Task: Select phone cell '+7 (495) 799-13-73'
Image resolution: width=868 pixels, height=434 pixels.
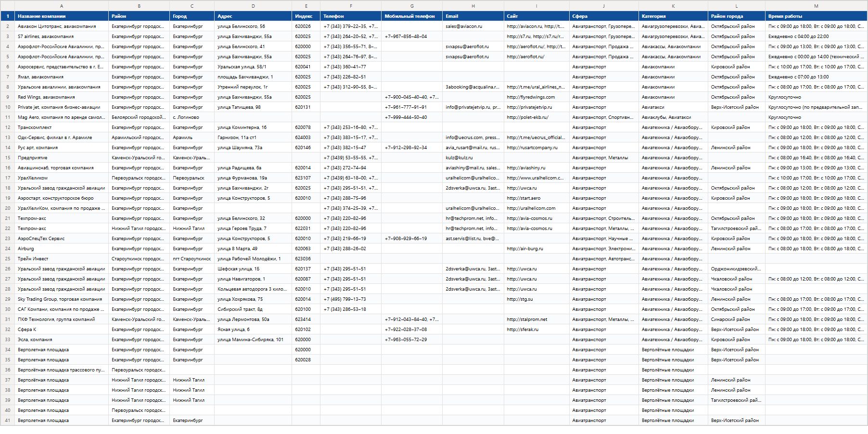Action: 351,299
